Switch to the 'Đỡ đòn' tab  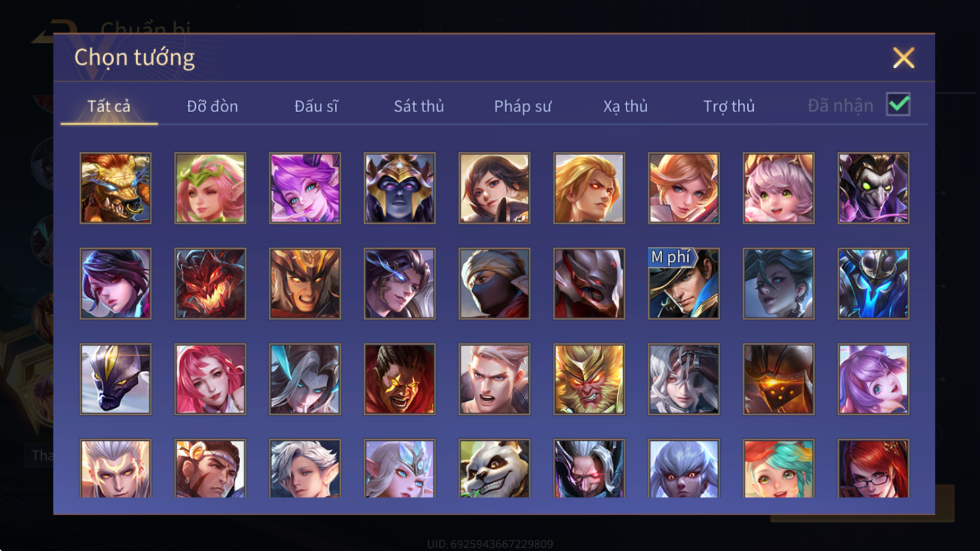[212, 106]
